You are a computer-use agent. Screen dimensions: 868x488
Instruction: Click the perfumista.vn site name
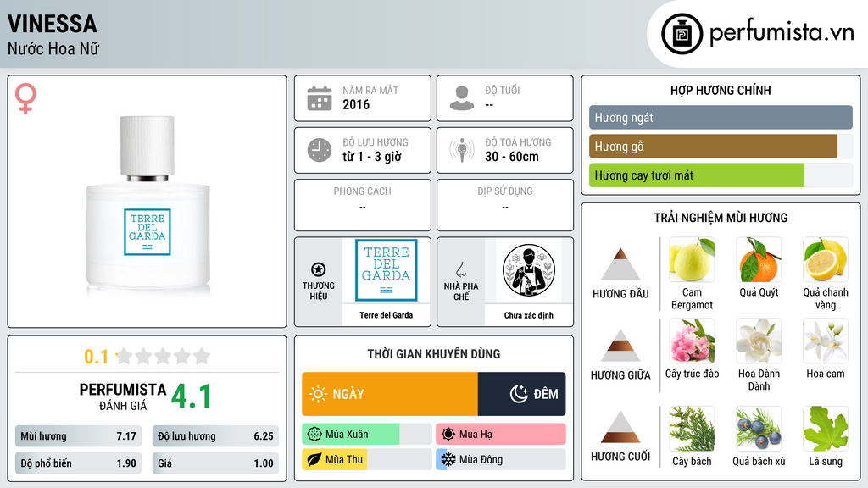[x=782, y=32]
